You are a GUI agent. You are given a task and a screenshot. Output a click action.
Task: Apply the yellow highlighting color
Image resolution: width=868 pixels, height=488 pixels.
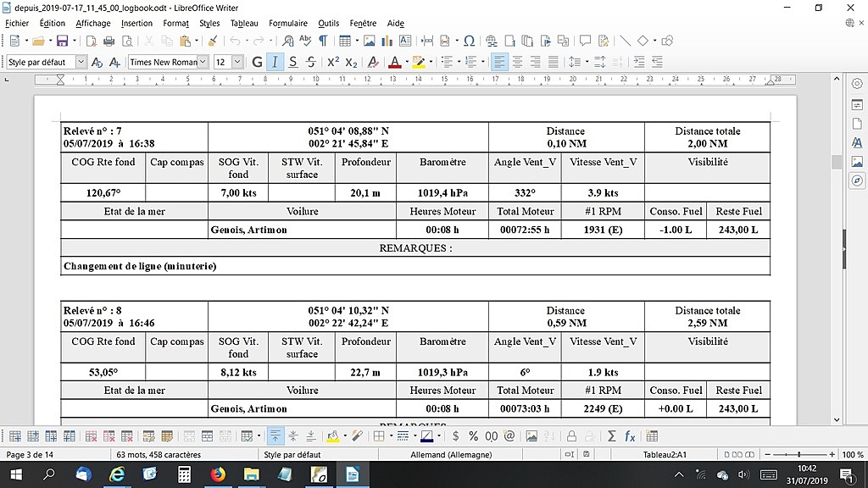point(419,62)
